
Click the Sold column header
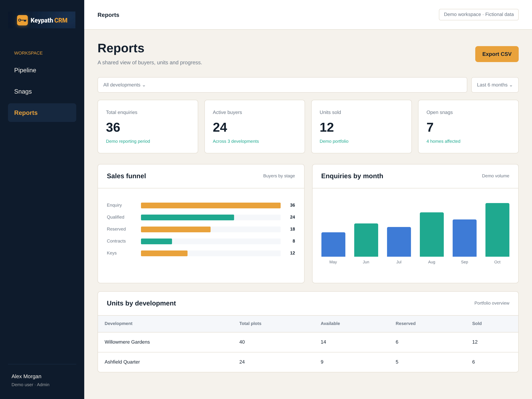(477, 323)
